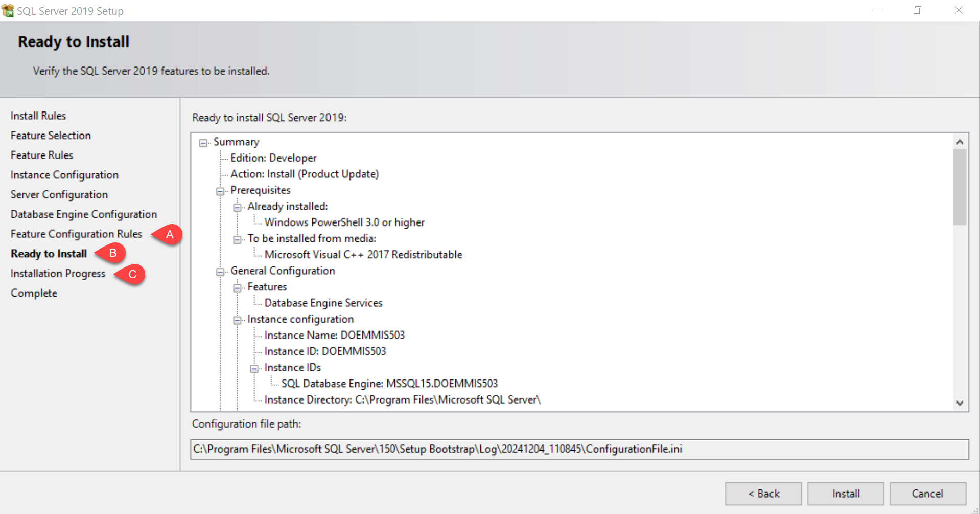Select the Ready to Install step

[x=49, y=254]
